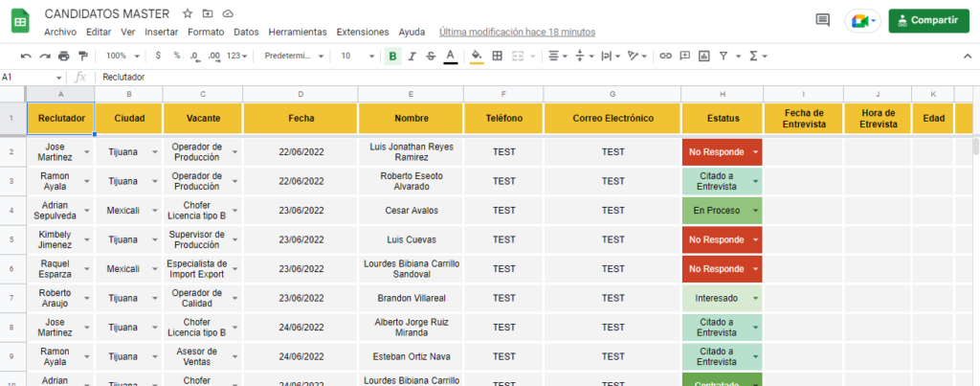Open the Editar menu
980x386 pixels.
tap(99, 32)
